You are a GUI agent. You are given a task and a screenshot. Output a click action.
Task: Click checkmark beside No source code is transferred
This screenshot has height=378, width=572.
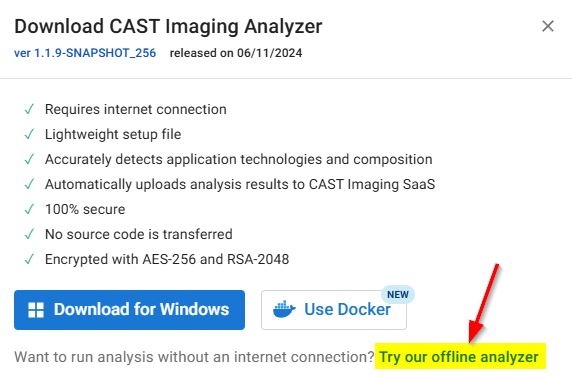29,234
